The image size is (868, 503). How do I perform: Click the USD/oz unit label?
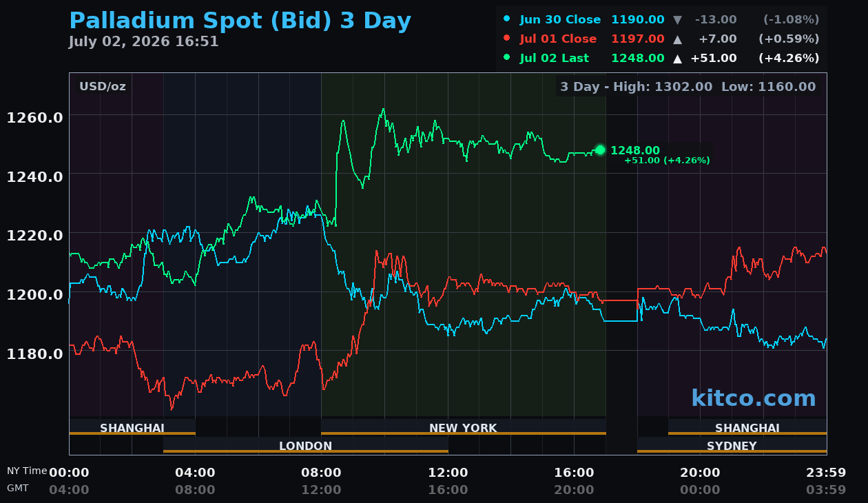(103, 87)
